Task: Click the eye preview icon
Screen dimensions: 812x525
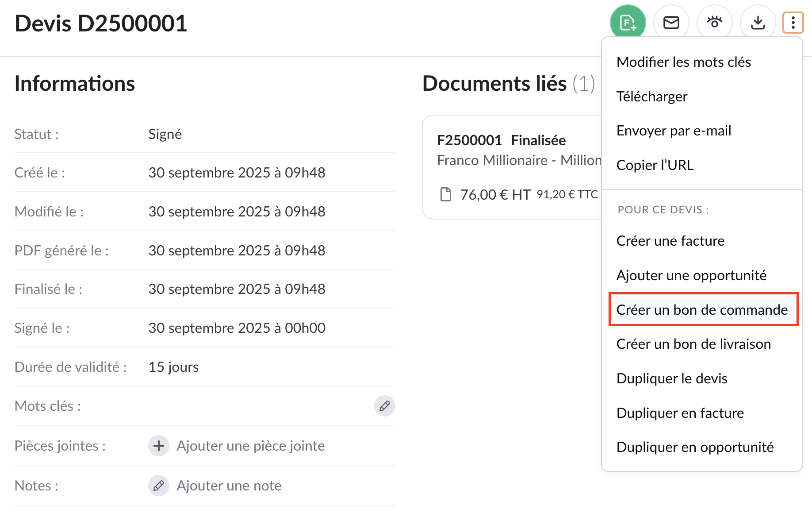Action: point(714,23)
